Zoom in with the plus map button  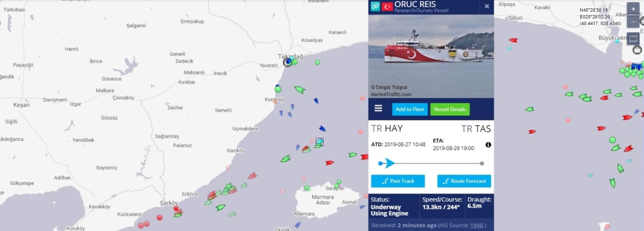click(x=633, y=9)
